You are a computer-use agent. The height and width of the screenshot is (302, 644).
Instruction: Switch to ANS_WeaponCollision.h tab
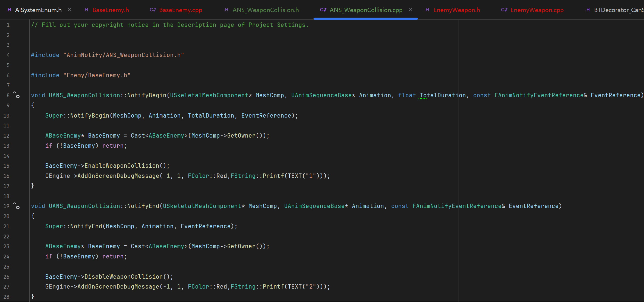click(265, 10)
